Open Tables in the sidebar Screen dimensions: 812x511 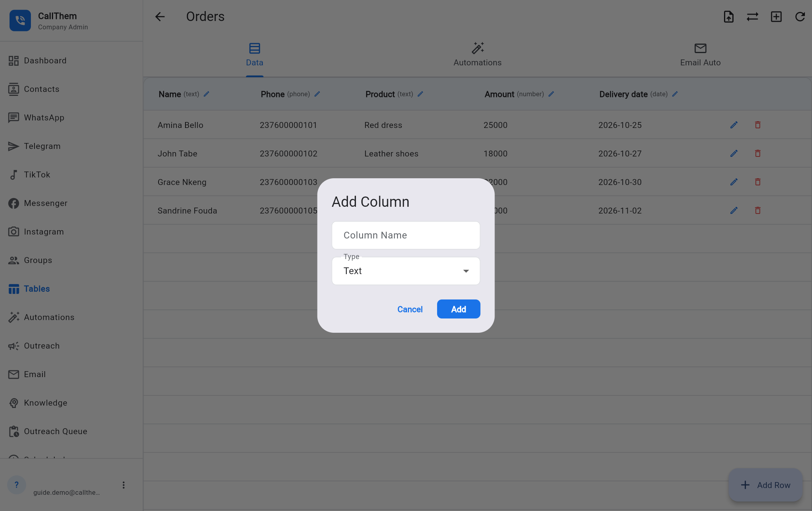[x=71, y=289]
